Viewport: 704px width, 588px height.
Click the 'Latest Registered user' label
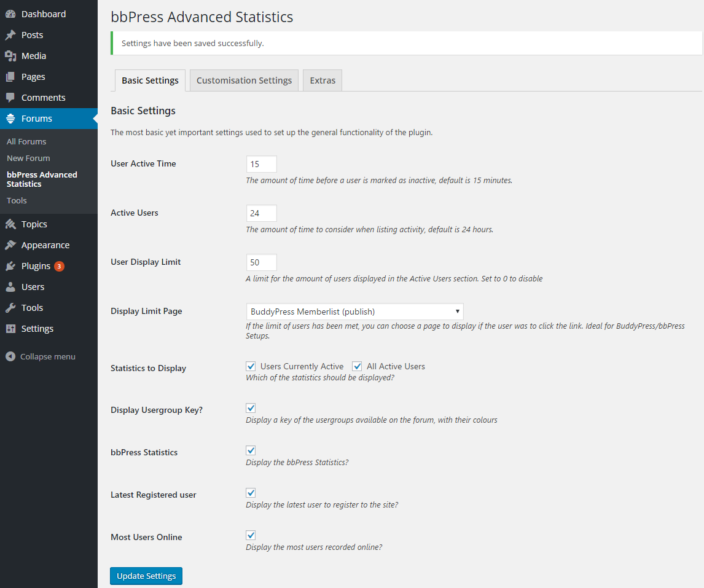pos(154,495)
